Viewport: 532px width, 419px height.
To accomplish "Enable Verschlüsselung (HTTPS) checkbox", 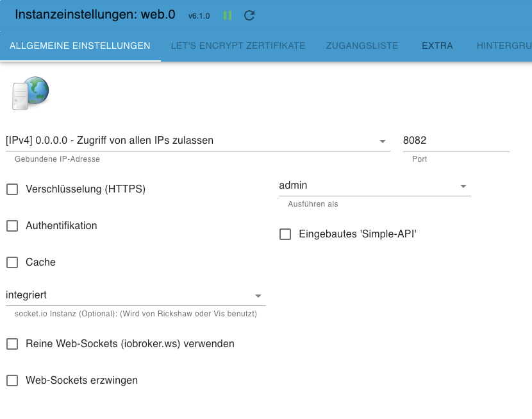I will [12, 189].
